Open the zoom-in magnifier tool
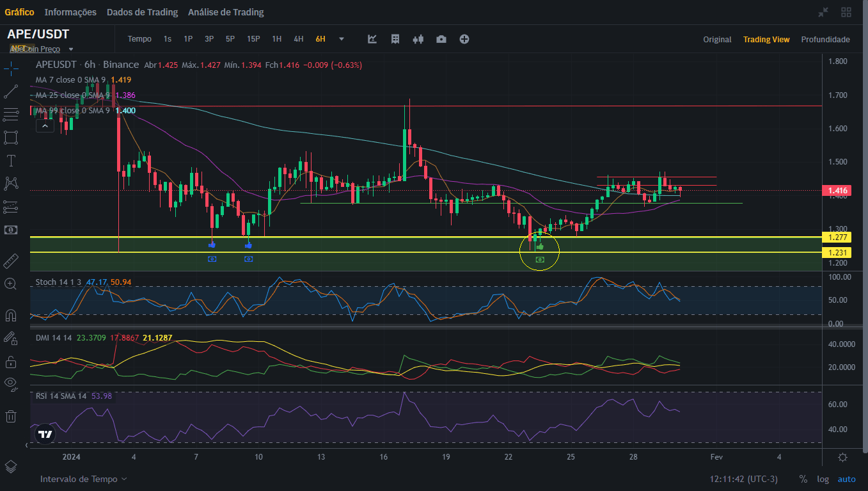This screenshot has height=491, width=868. [x=11, y=284]
